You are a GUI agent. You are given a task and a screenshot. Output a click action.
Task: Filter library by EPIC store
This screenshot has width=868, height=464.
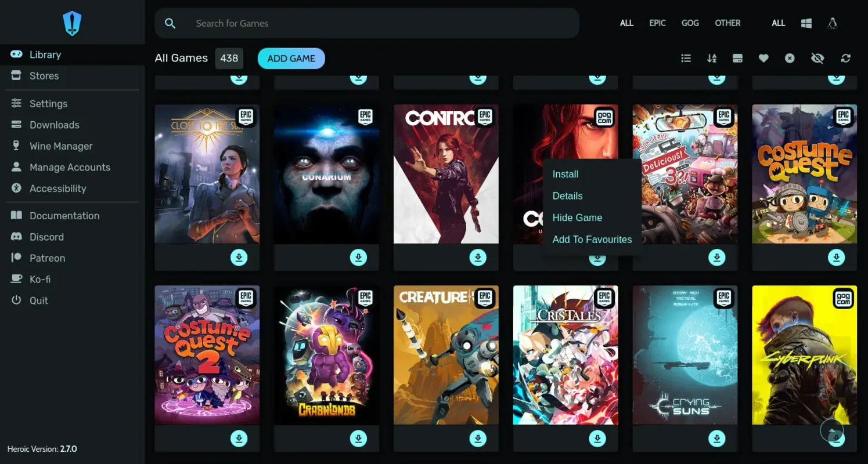[x=657, y=23]
